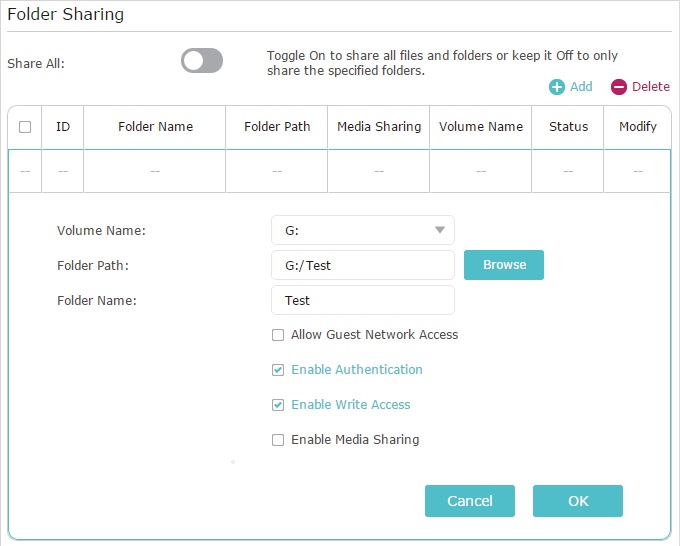
Task: Click the red minus Delete icon
Action: pyautogui.click(x=618, y=87)
